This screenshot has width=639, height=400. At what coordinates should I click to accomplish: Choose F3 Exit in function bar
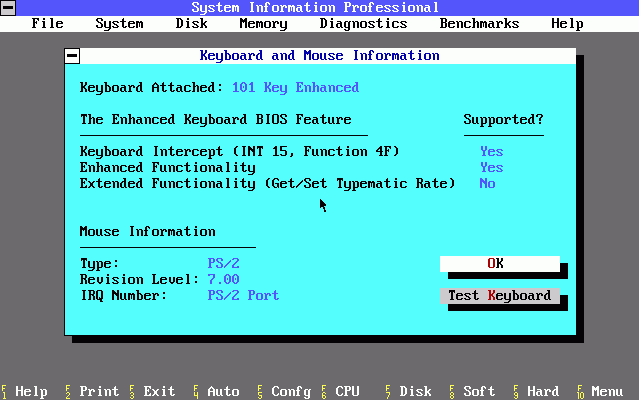[x=152, y=391]
